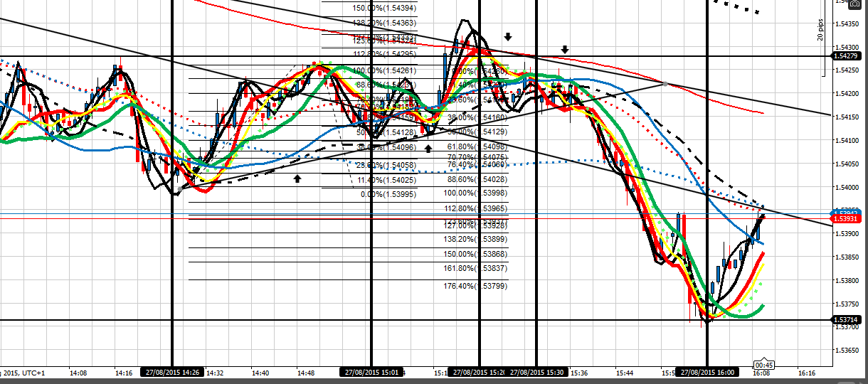This screenshot has width=868, height=384.
Task: Select the 27/08/2015 15:01 time marker
Action: tap(372, 372)
